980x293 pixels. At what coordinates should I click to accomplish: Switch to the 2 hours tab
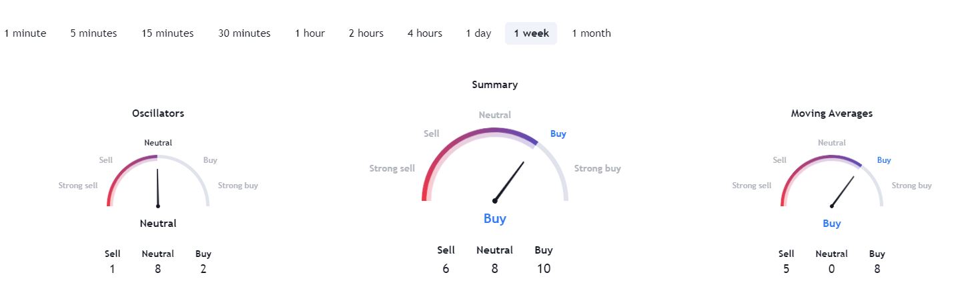[366, 33]
